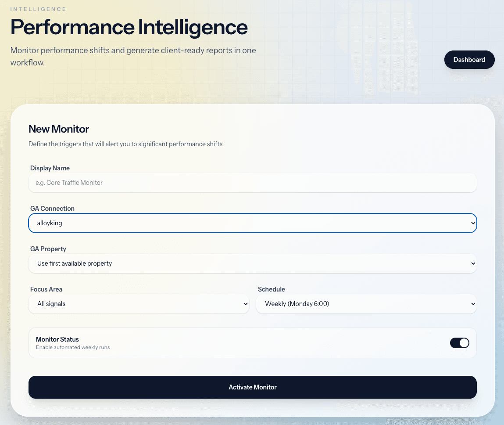
Task: Click the New Monitor section title
Action: coord(58,129)
